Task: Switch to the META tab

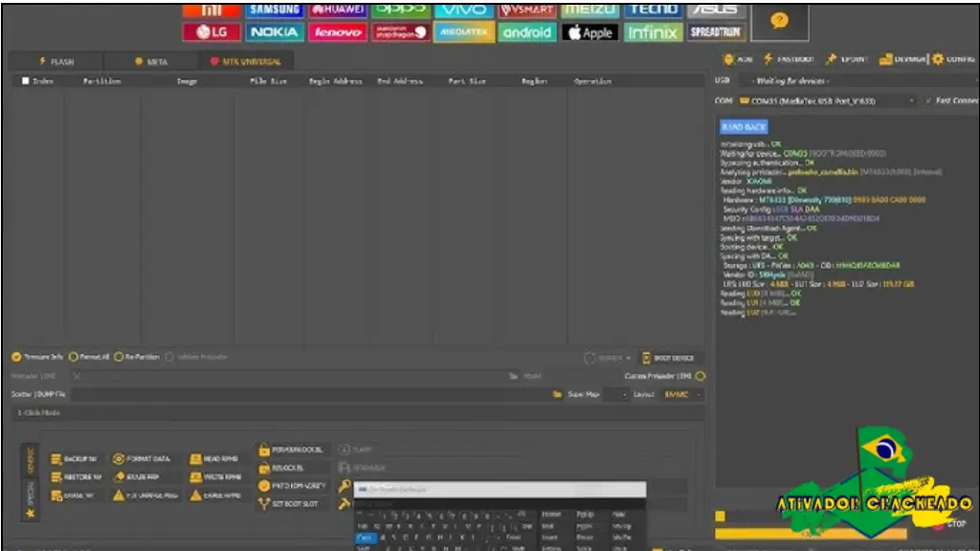Action: [150, 61]
